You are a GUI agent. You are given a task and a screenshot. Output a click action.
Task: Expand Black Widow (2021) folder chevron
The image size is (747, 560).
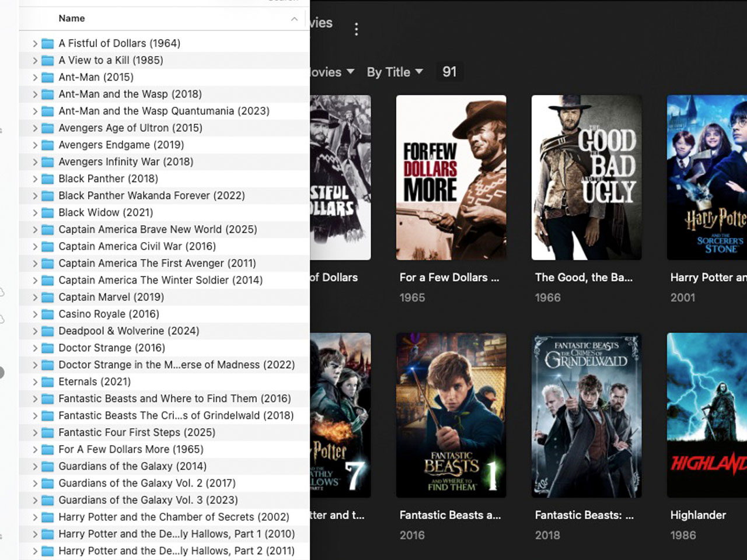click(x=35, y=213)
